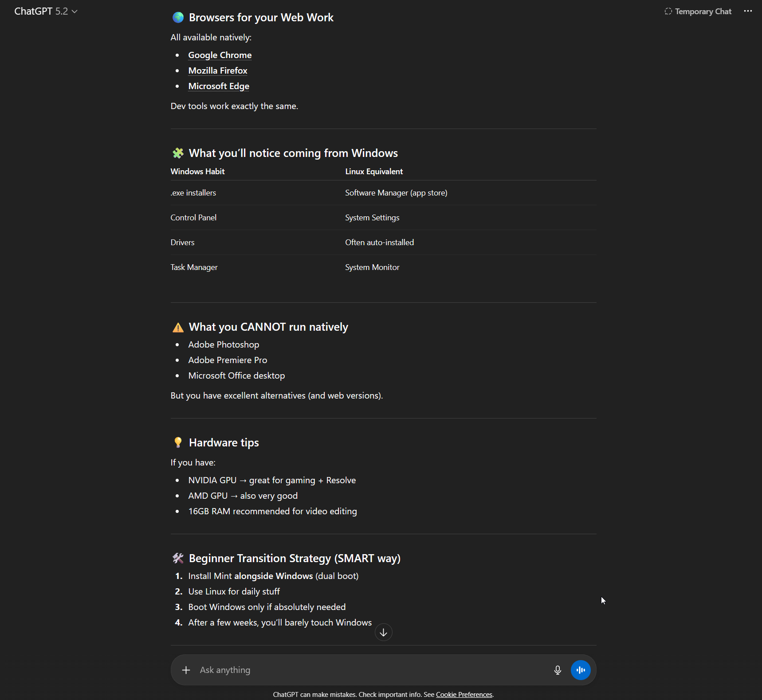
Task: Focus the Ask anything input field
Action: pos(373,670)
